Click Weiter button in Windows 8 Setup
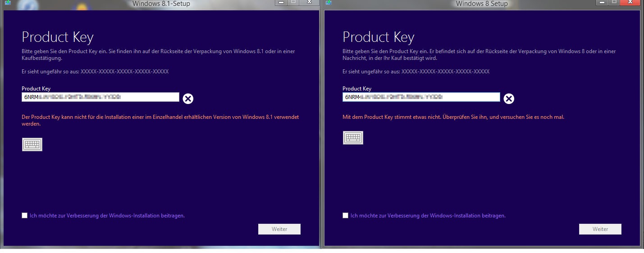The image size is (644, 253). [x=600, y=229]
